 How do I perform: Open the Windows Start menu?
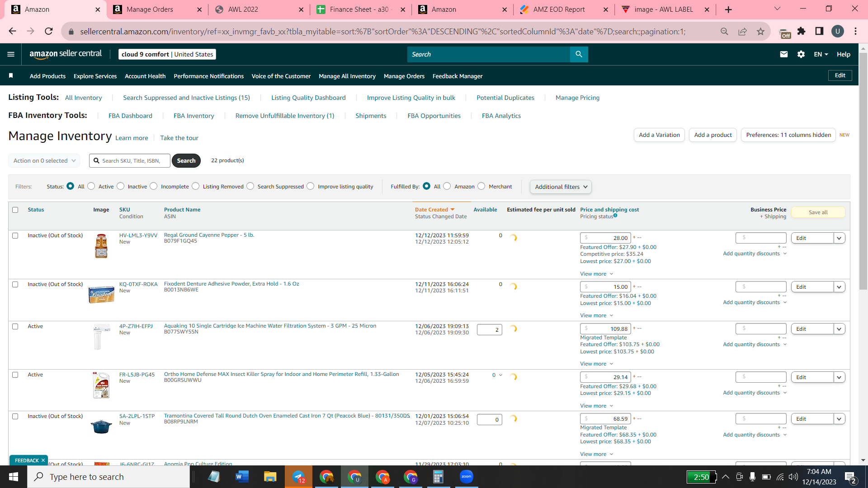[14, 477]
